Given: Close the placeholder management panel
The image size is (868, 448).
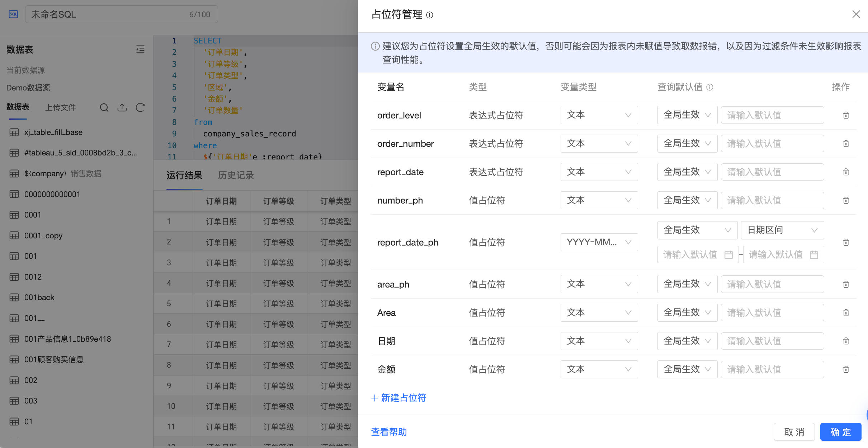Looking at the screenshot, I should pos(856,14).
